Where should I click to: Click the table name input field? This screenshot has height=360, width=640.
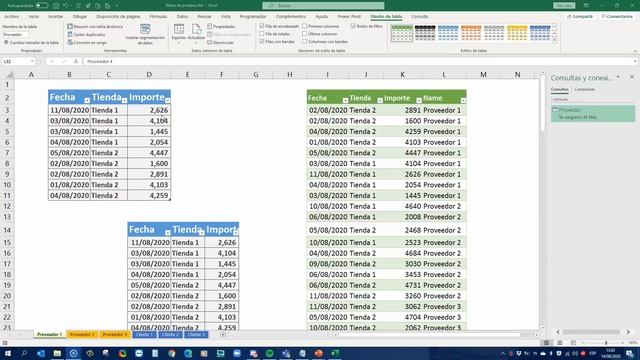tap(16, 35)
